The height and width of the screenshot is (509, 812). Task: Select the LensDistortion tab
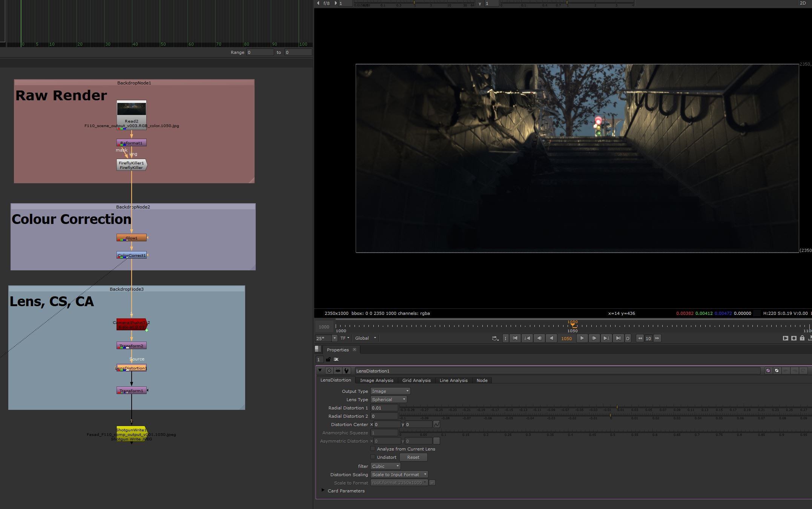click(x=336, y=380)
